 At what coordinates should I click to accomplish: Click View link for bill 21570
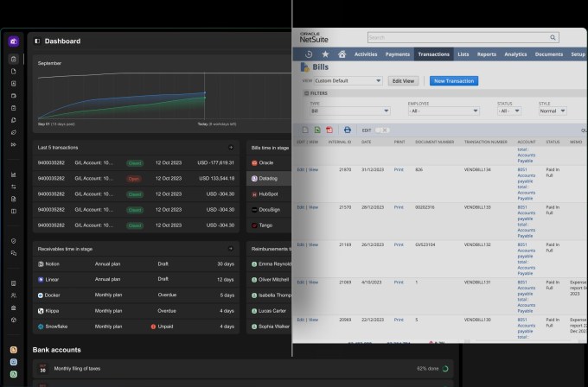pyautogui.click(x=313, y=207)
